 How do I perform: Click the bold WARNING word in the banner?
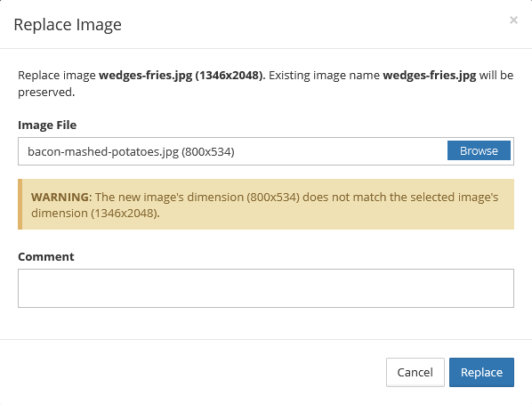click(60, 197)
